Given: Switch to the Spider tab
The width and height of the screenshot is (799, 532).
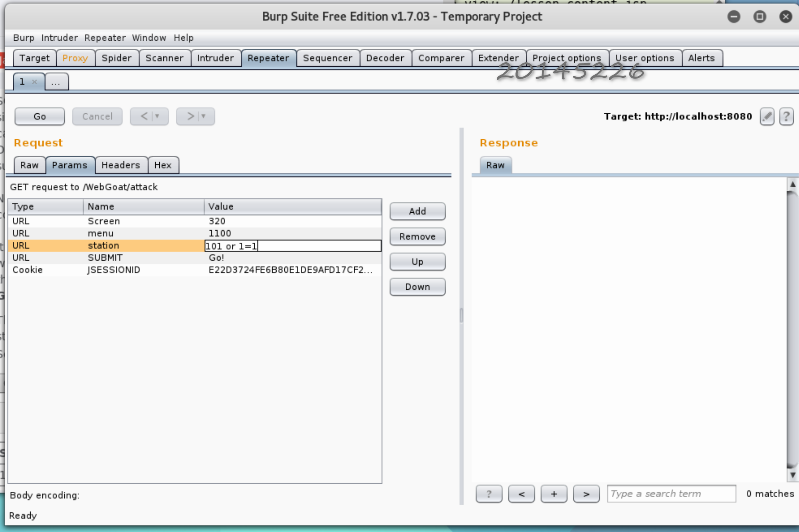Looking at the screenshot, I should coord(117,58).
